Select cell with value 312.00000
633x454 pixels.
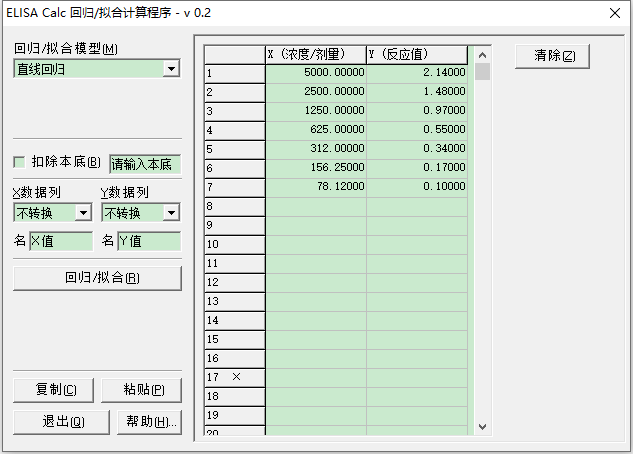tap(316, 149)
